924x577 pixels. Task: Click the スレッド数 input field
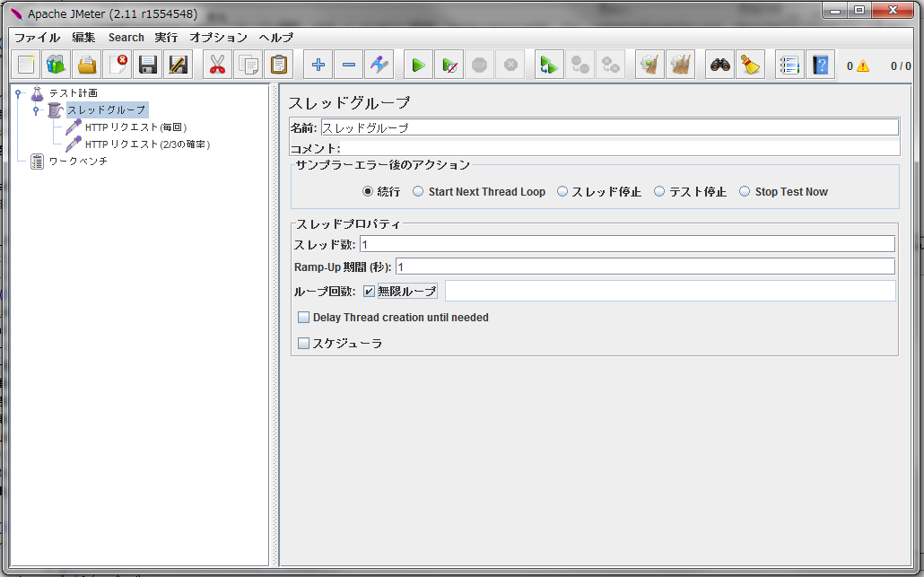pyautogui.click(x=627, y=244)
